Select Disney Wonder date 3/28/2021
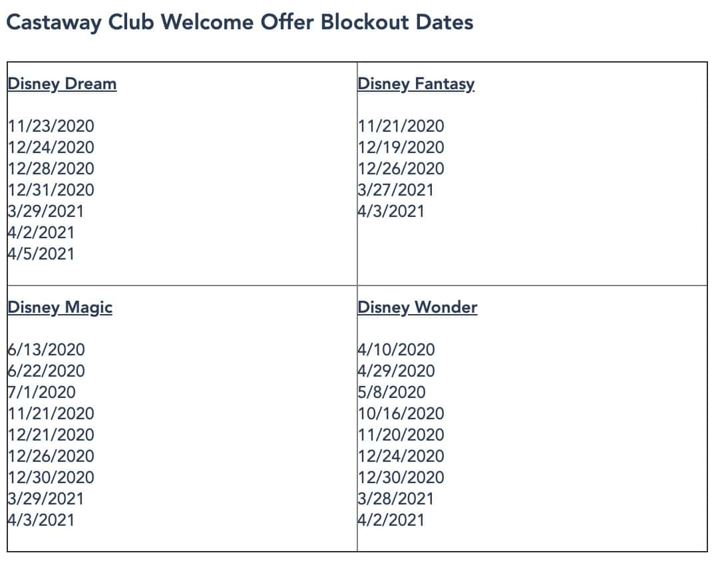The height and width of the screenshot is (571, 728). (x=395, y=499)
